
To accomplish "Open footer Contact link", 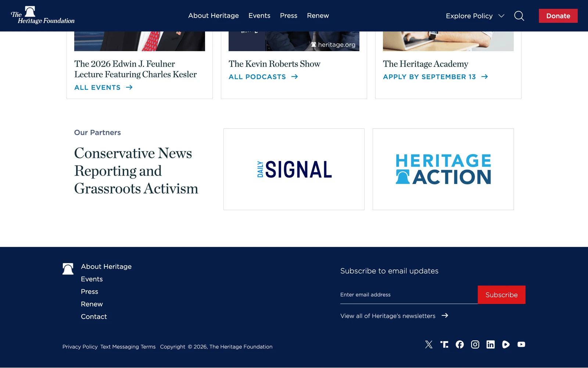I will pos(94,316).
